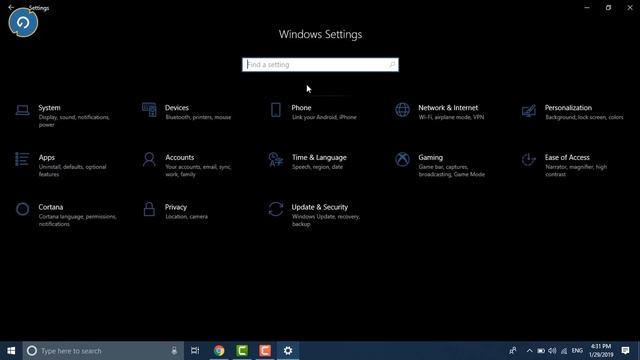Viewport: 640px width, 360px height.
Task: Open the System settings laptop icon
Action: point(22,110)
